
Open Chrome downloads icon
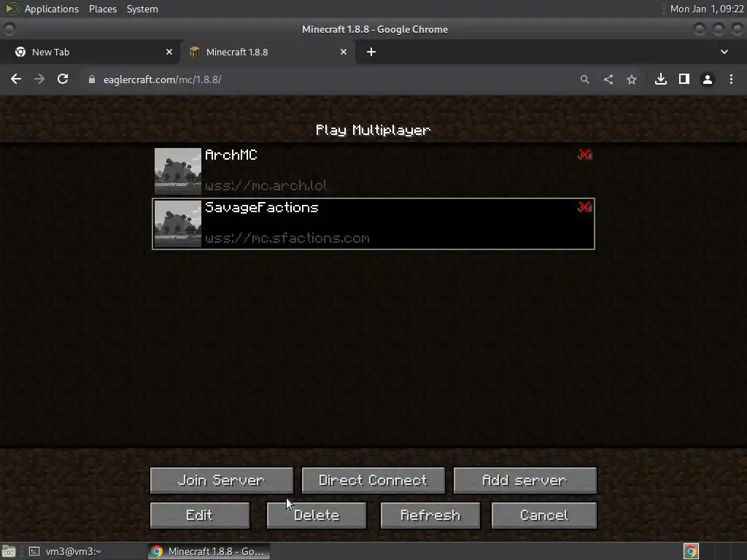661,79
